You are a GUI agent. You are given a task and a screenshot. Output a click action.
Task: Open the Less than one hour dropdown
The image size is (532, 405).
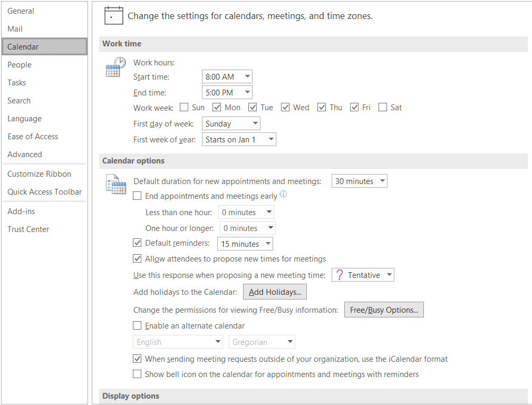246,212
